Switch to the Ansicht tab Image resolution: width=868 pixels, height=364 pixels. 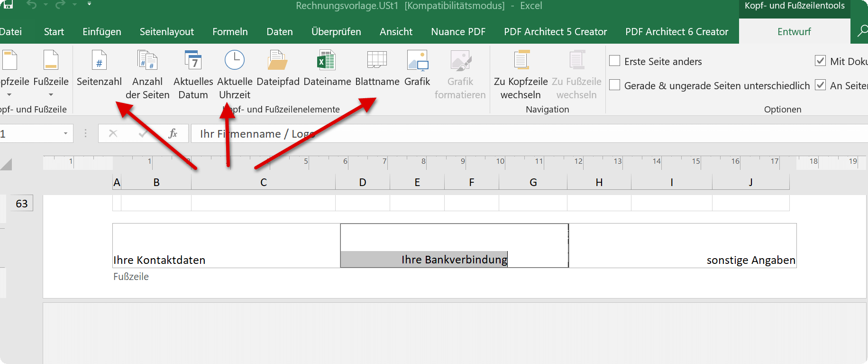coord(396,31)
